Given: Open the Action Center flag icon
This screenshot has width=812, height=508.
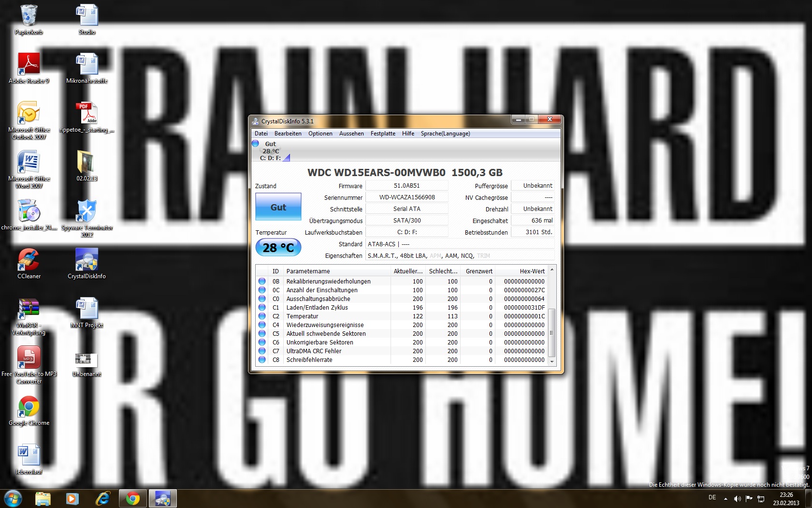Looking at the screenshot, I should (x=749, y=499).
